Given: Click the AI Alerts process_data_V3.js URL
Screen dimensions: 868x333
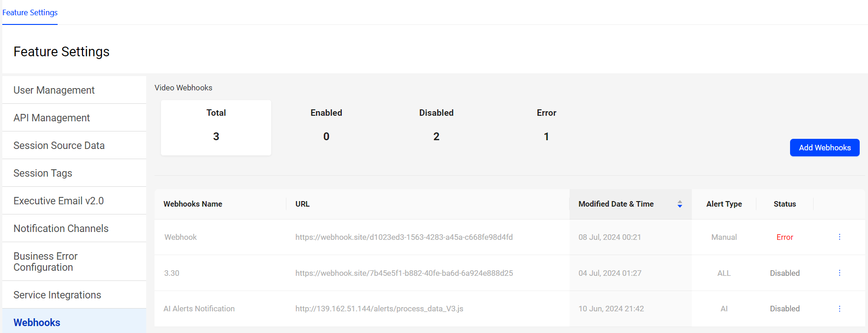Looking at the screenshot, I should pyautogui.click(x=379, y=309).
